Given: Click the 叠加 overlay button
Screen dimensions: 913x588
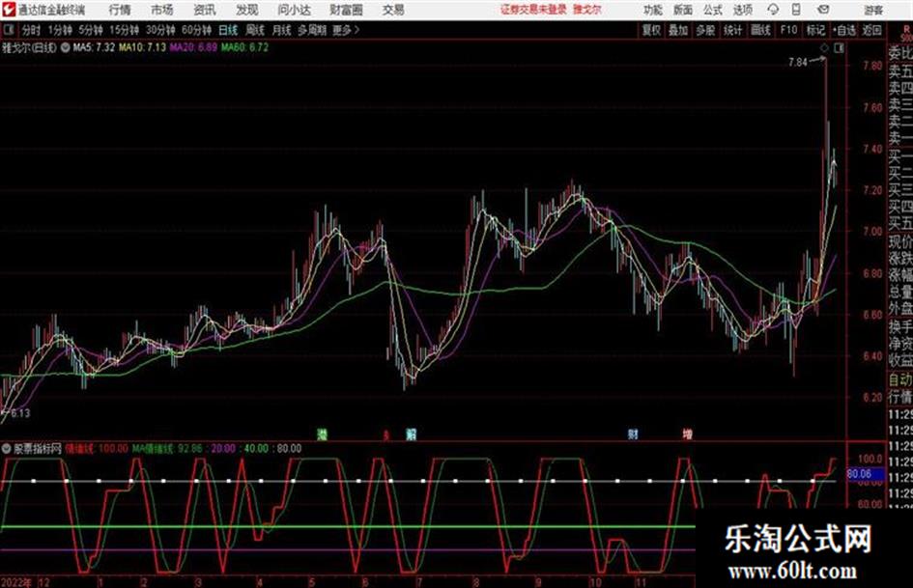Looking at the screenshot, I should (x=678, y=30).
